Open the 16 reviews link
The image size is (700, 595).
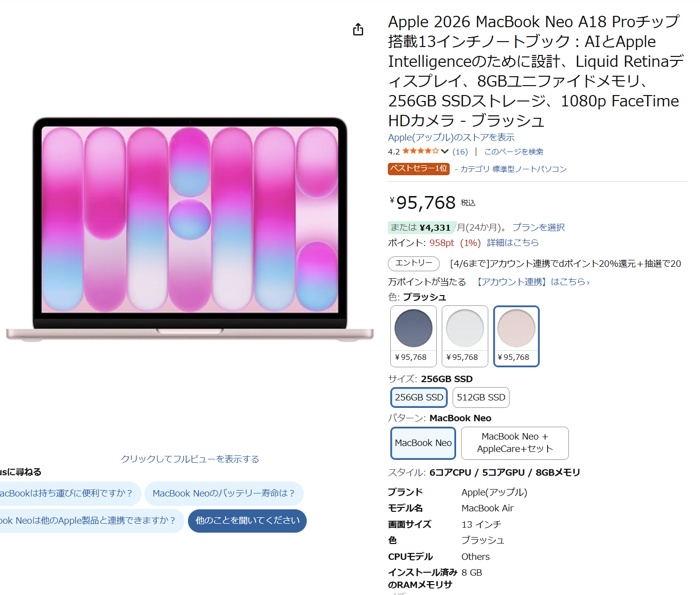click(460, 151)
